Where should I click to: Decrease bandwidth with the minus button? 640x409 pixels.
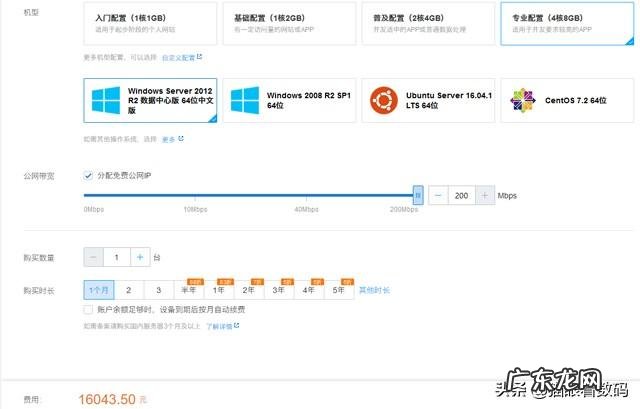pos(438,196)
